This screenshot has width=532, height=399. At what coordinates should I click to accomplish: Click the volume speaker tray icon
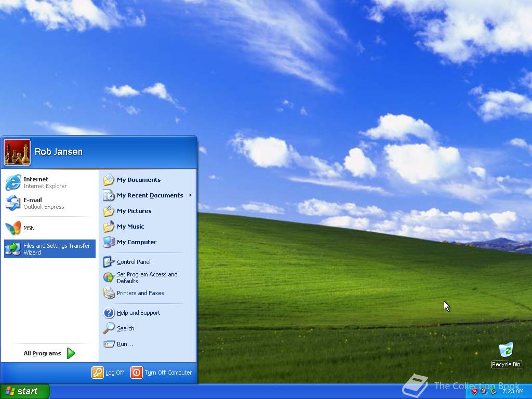tap(484, 392)
